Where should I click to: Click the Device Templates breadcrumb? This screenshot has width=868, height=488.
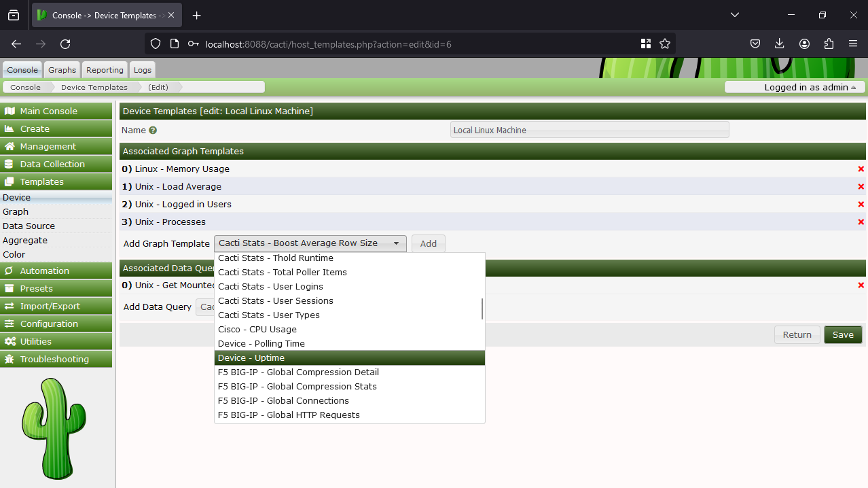pyautogui.click(x=94, y=87)
